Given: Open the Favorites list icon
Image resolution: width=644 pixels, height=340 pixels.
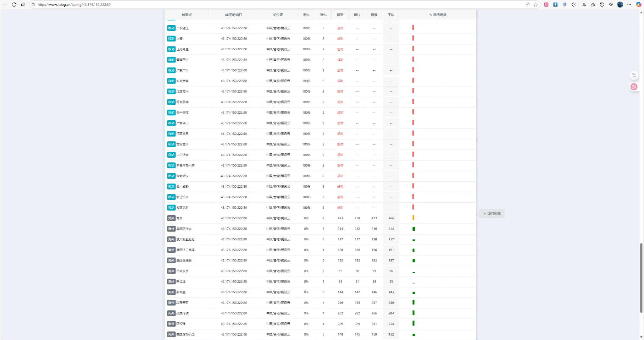Looking at the screenshot, I should (593, 4).
